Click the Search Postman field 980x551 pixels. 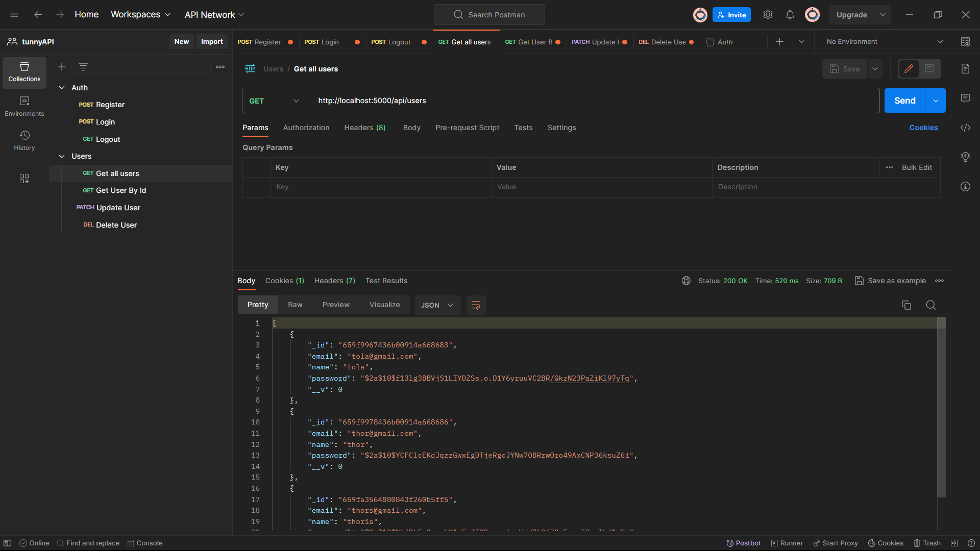(489, 15)
